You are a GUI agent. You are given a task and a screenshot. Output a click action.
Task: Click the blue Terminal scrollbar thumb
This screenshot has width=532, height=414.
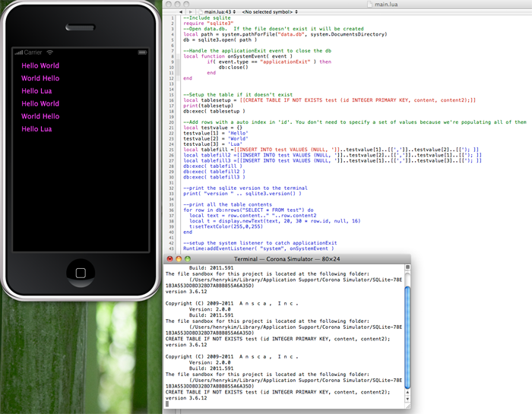click(407, 337)
